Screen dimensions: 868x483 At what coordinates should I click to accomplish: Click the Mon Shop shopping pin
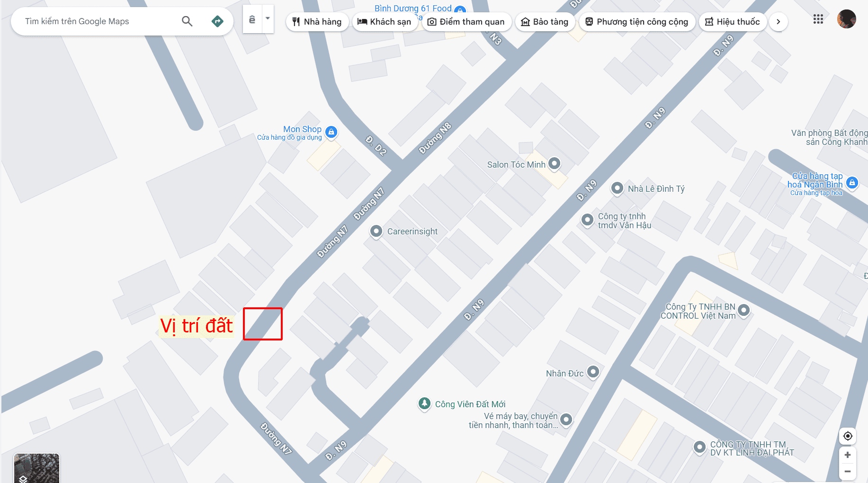331,132
